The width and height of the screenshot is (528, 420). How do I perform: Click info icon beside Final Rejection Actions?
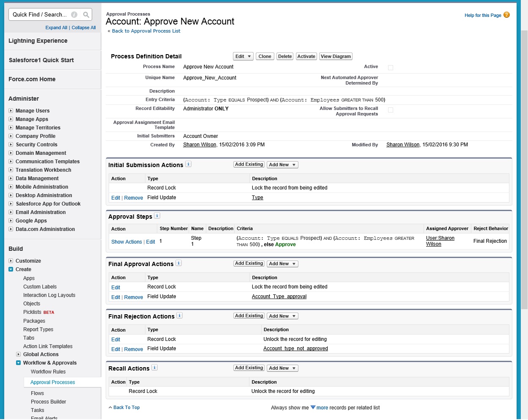(x=179, y=316)
